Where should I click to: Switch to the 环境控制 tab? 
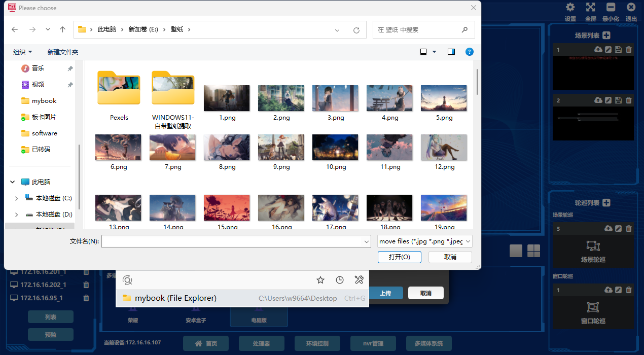317,343
